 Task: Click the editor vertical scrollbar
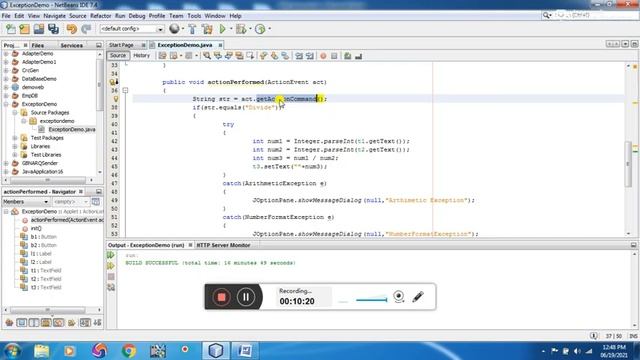[629, 163]
